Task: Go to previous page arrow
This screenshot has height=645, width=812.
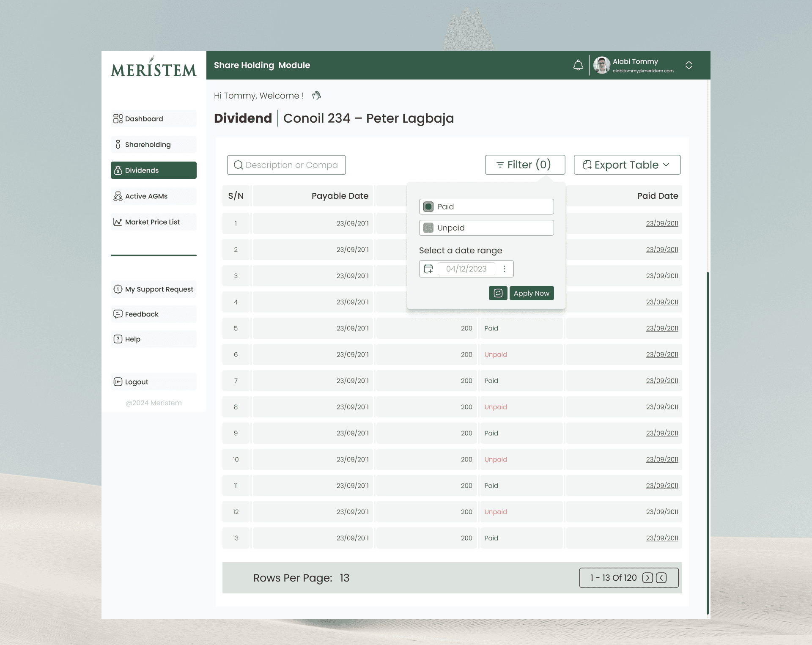Action: pos(661,578)
